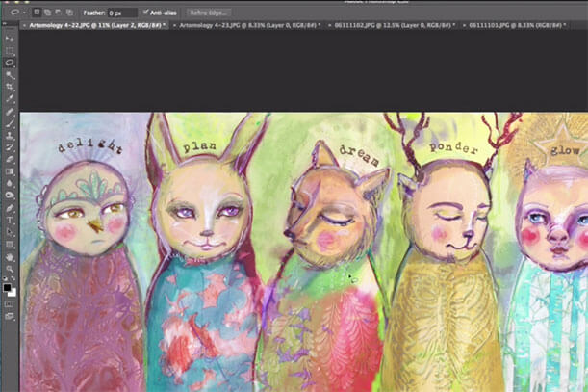Choose Subtract from selection mode
This screenshot has height=392, width=588.
tap(59, 13)
